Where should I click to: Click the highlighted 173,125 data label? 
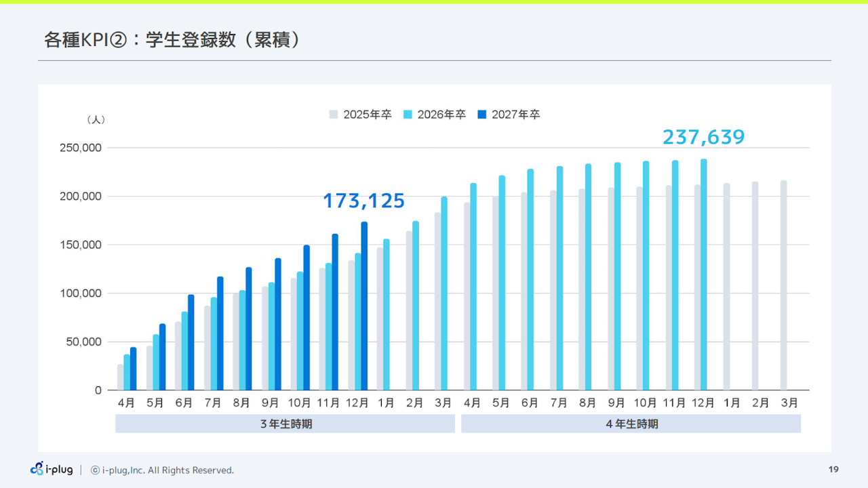point(364,201)
